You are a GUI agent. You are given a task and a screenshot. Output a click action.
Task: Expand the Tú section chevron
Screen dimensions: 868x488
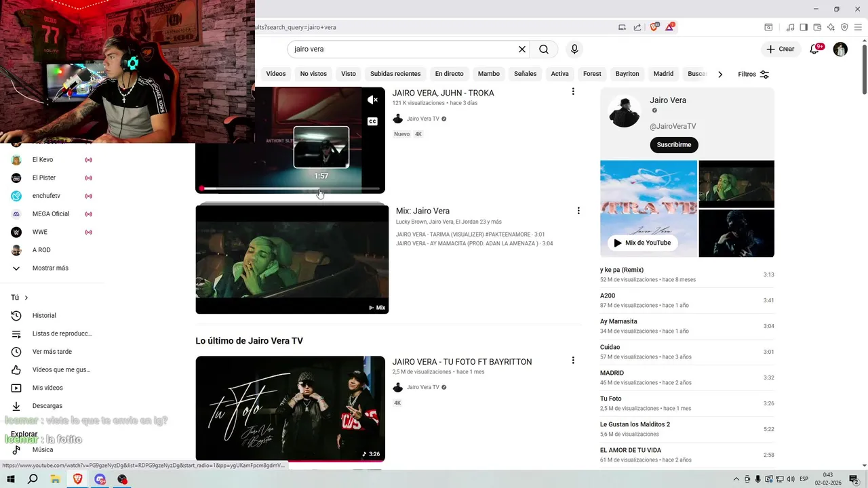[26, 298]
